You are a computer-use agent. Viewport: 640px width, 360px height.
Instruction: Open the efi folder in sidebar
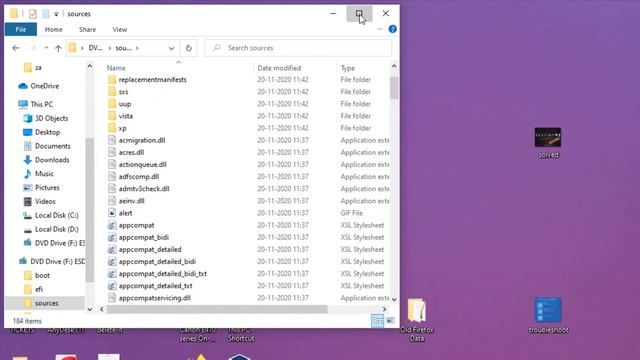(39, 289)
